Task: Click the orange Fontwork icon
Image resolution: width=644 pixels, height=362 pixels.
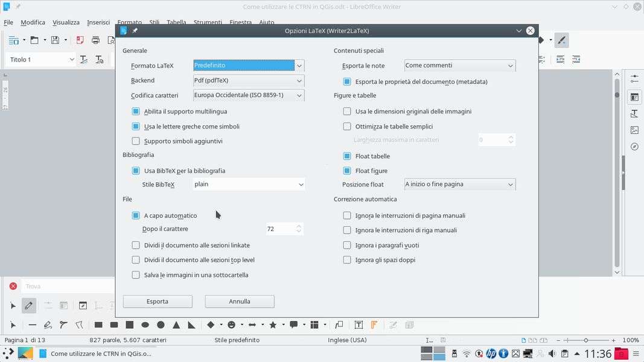Action: click(x=374, y=325)
